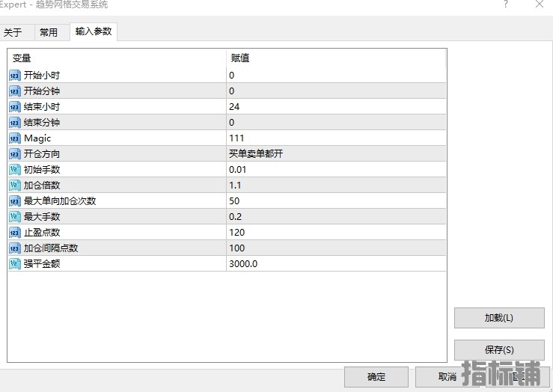553x392 pixels.
Task: Select the 结束分钟 variable name
Action: coord(42,123)
